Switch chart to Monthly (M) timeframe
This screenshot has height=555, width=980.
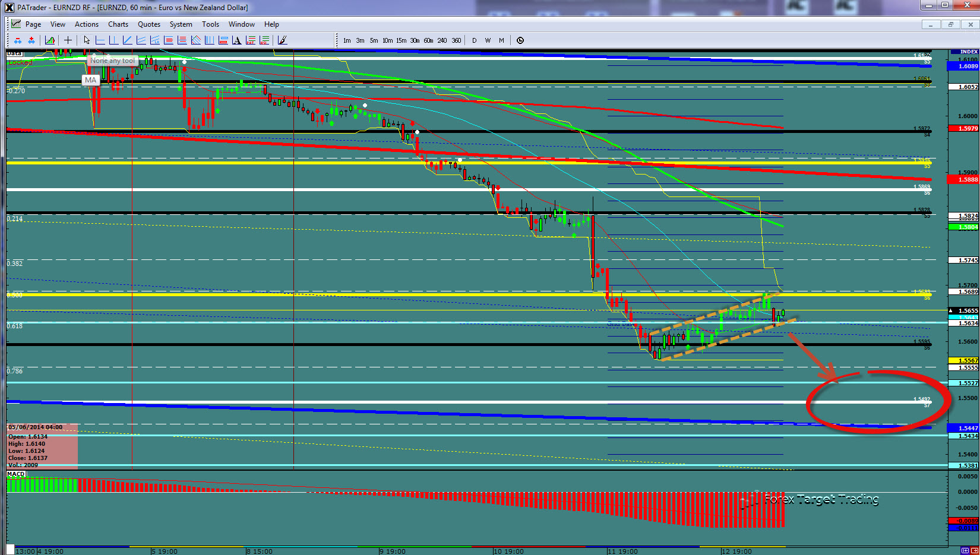click(x=501, y=41)
